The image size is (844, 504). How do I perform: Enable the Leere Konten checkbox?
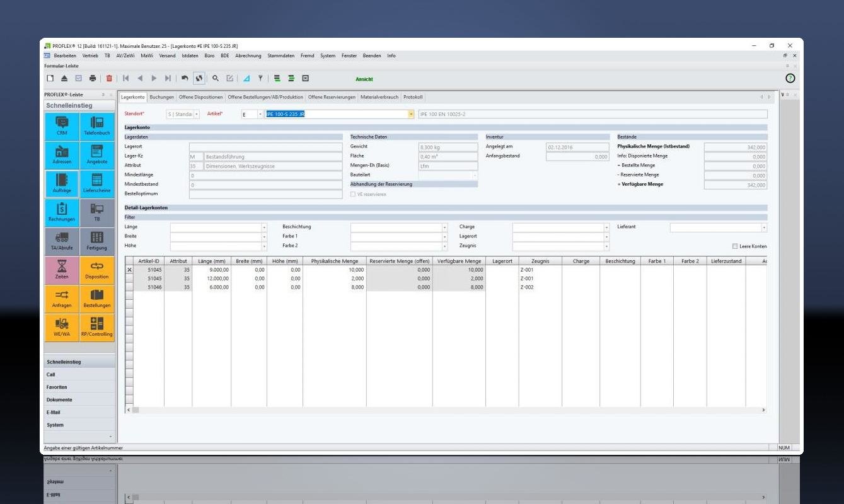click(x=735, y=246)
